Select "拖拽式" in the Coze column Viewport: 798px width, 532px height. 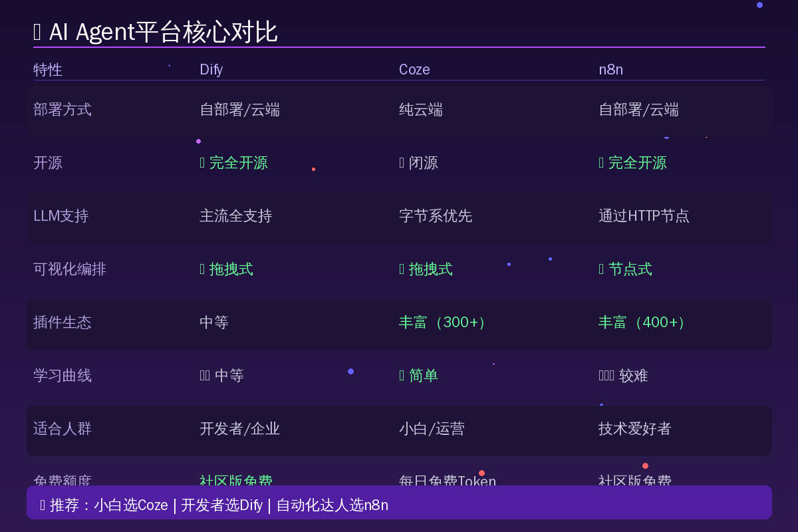tap(430, 269)
